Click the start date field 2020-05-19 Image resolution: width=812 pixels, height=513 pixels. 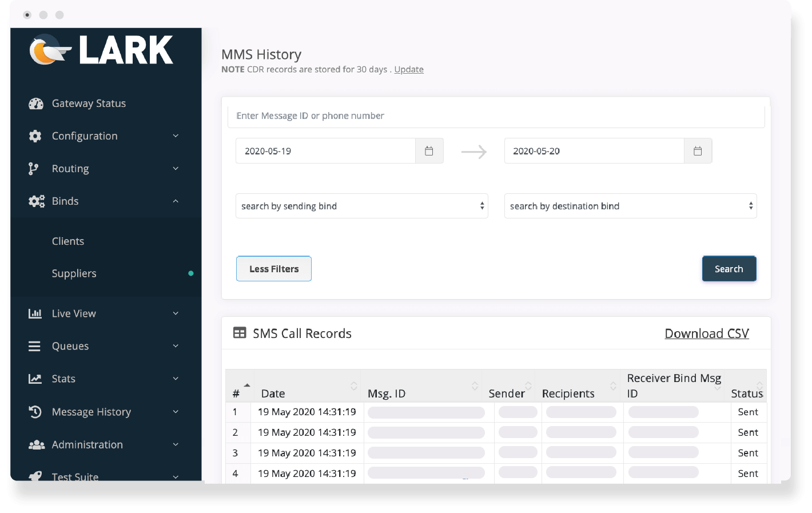point(325,151)
